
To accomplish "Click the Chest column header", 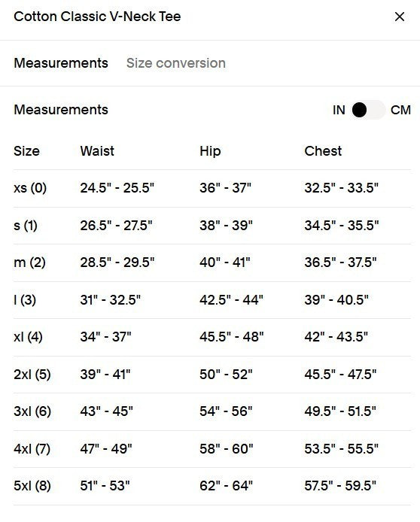I will (323, 150).
